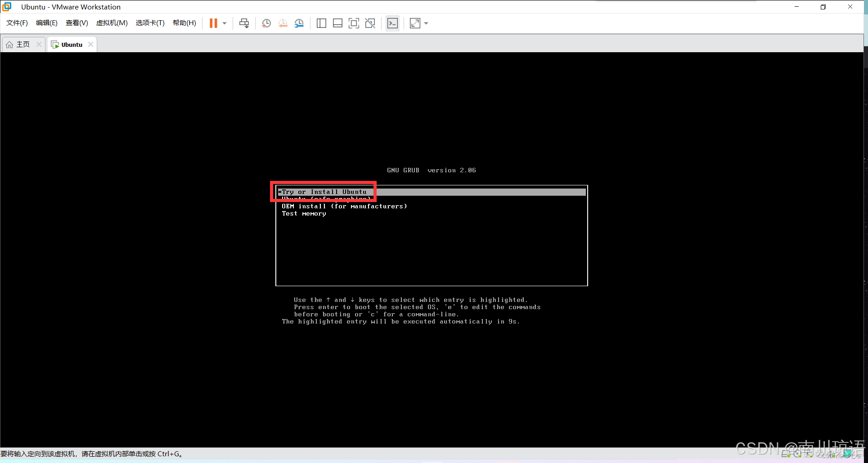Viewport: 868px width, 463px height.
Task: Close the Ubuntu tab
Action: pyautogui.click(x=91, y=44)
